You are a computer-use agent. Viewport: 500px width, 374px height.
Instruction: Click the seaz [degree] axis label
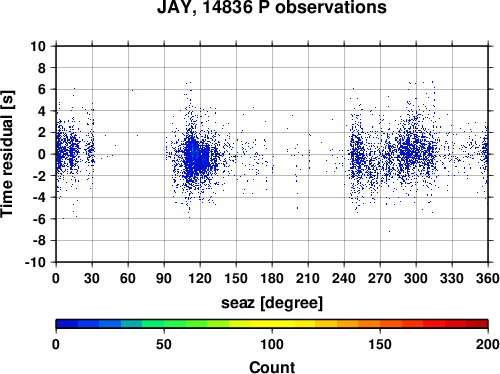tap(272, 303)
